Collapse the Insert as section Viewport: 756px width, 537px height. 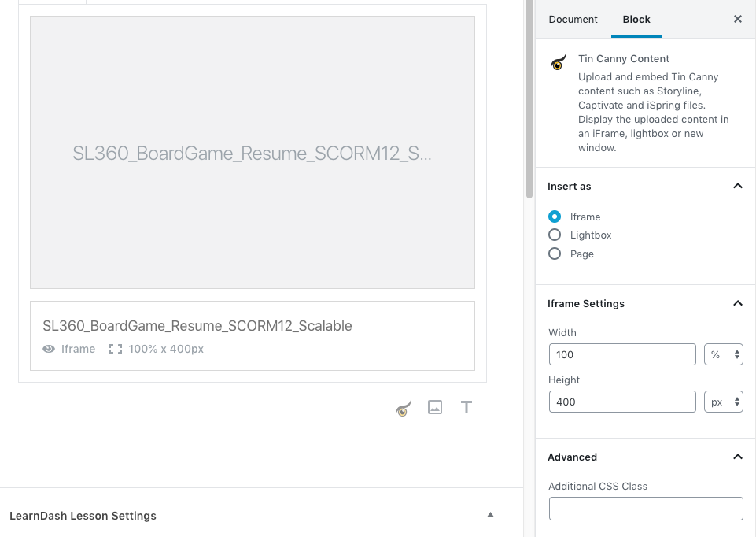[737, 187]
